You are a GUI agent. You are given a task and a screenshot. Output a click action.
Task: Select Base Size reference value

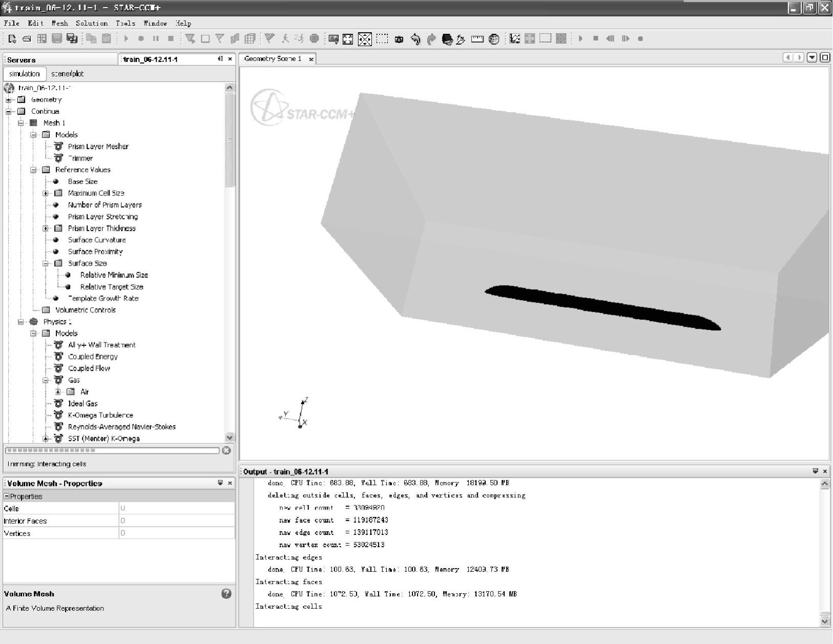pos(82,182)
